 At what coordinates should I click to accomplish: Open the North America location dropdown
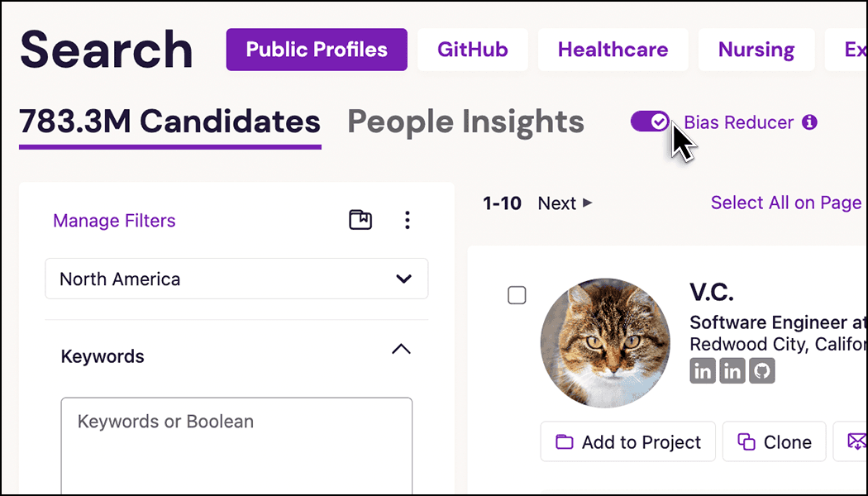click(x=236, y=279)
